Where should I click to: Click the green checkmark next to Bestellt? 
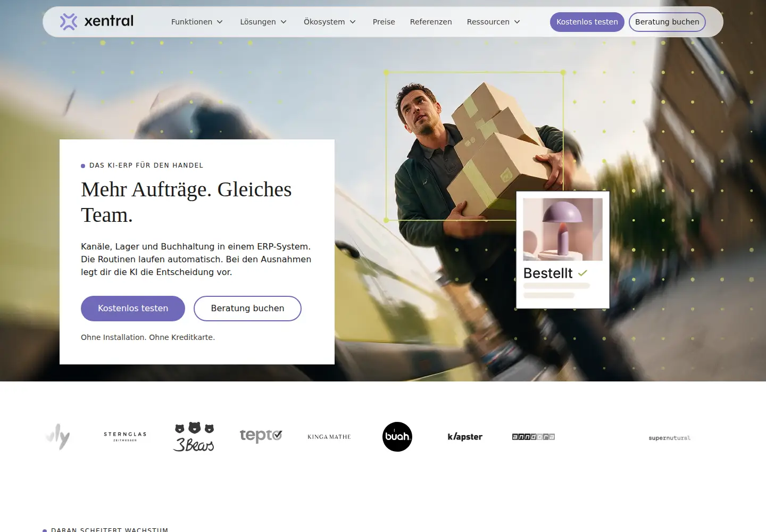(x=583, y=273)
